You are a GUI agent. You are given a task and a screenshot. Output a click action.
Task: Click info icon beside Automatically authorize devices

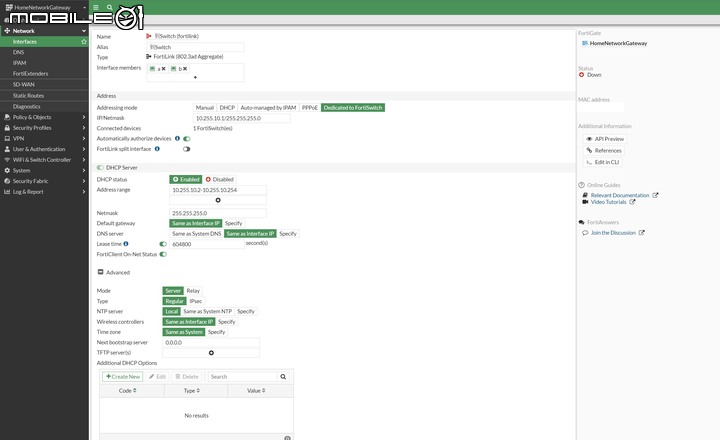pyautogui.click(x=177, y=138)
